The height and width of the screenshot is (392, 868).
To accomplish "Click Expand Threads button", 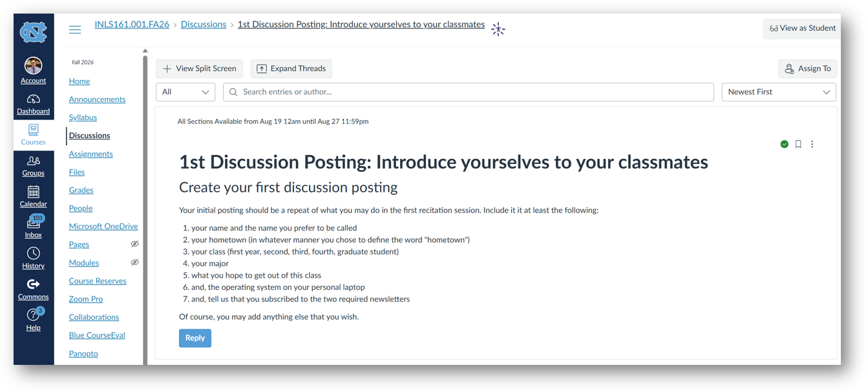I will (x=291, y=68).
